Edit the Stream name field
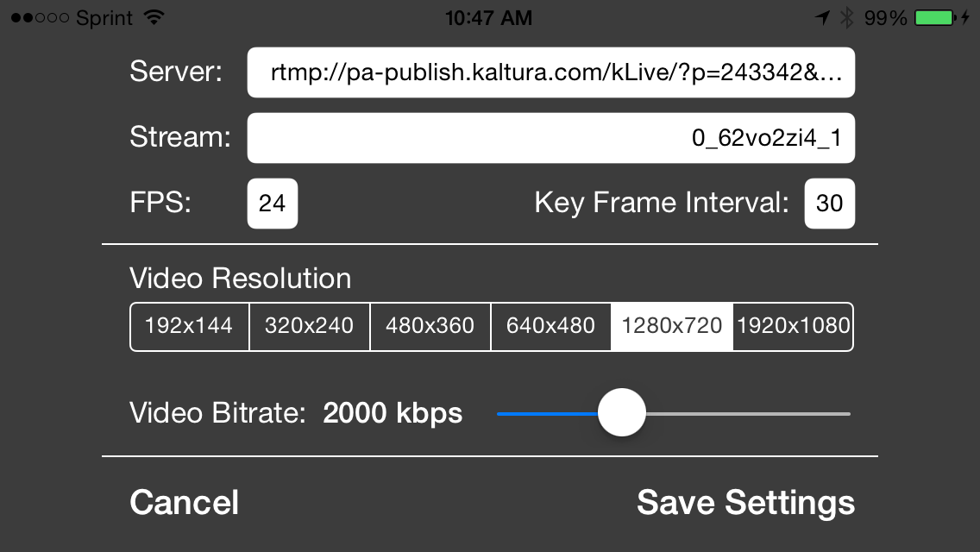 click(x=550, y=137)
